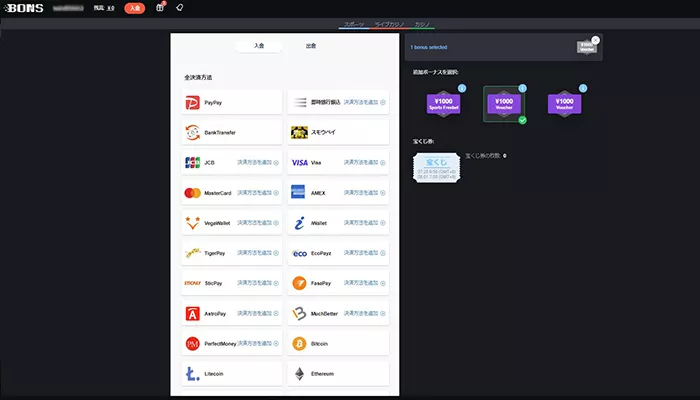Select the EcoPayz logo
This screenshot has height=400, width=700.
pyautogui.click(x=299, y=253)
